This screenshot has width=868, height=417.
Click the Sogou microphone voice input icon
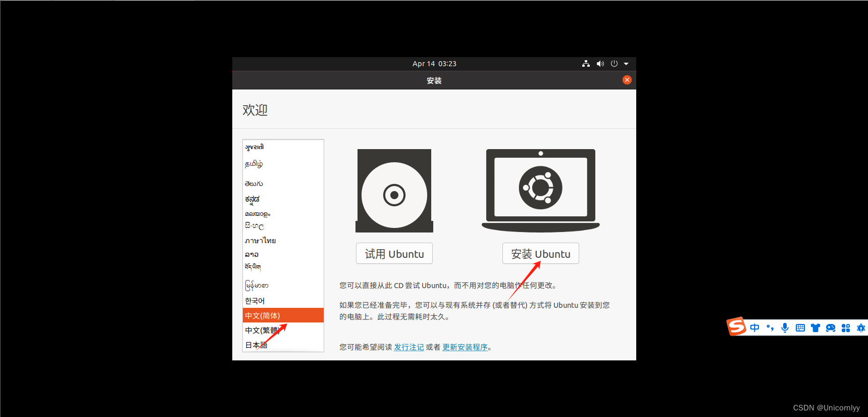(x=785, y=328)
